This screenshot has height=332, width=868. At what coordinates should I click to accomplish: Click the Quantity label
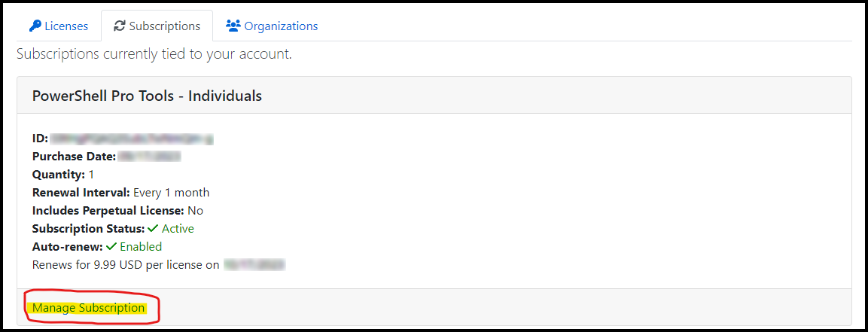[x=59, y=175]
